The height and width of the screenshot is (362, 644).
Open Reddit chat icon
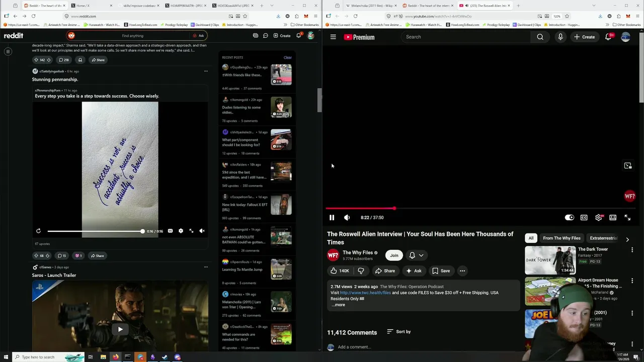265,36
